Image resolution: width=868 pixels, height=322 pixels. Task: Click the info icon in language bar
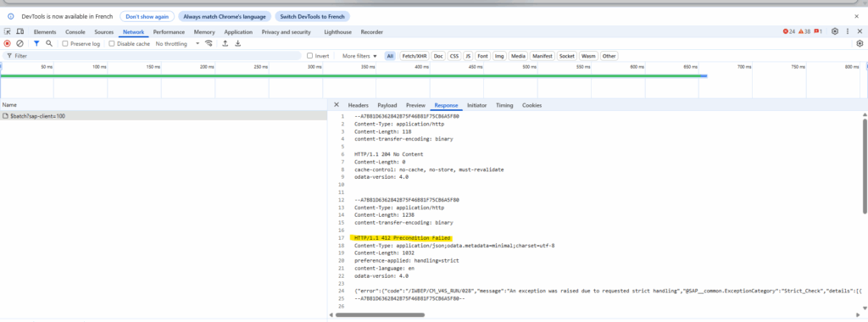(10, 17)
